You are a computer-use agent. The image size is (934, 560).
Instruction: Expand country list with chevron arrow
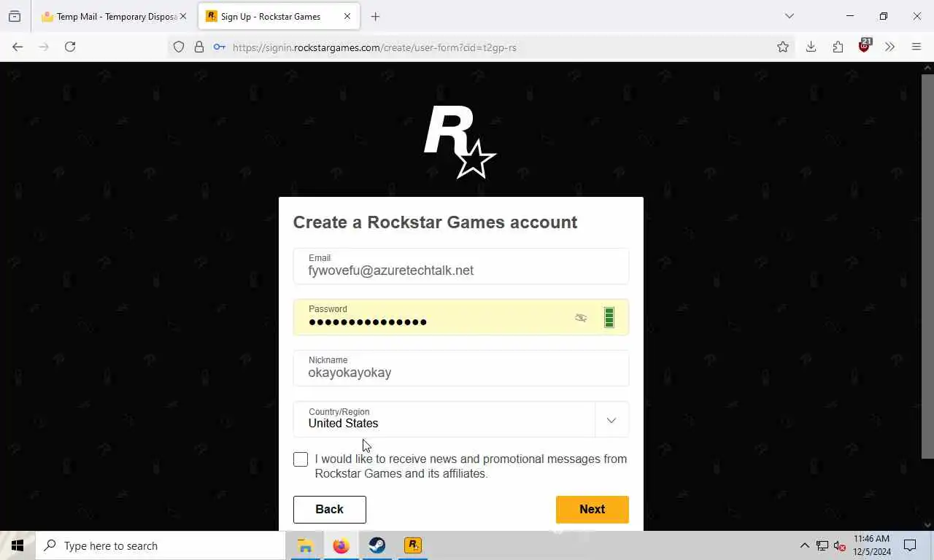pos(611,420)
